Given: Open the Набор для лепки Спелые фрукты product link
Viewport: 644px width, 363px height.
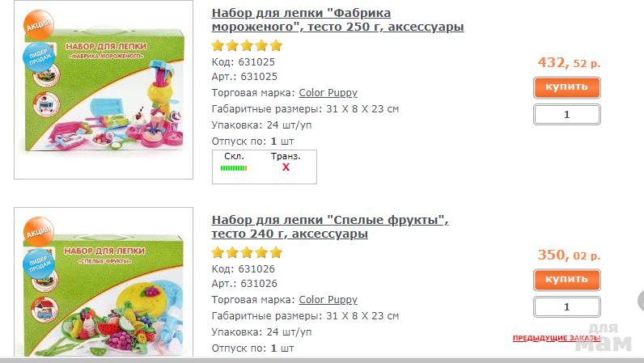Looking at the screenshot, I should (x=330, y=226).
